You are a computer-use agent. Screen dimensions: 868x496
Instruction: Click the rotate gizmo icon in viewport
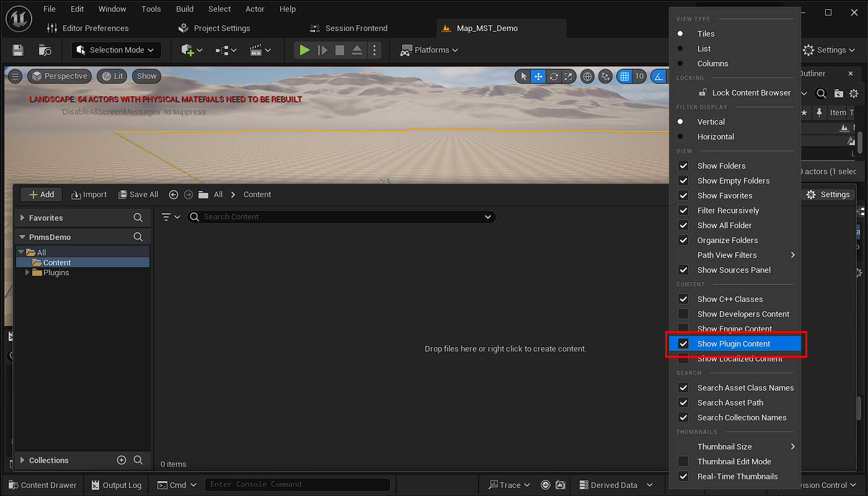pyautogui.click(x=554, y=76)
